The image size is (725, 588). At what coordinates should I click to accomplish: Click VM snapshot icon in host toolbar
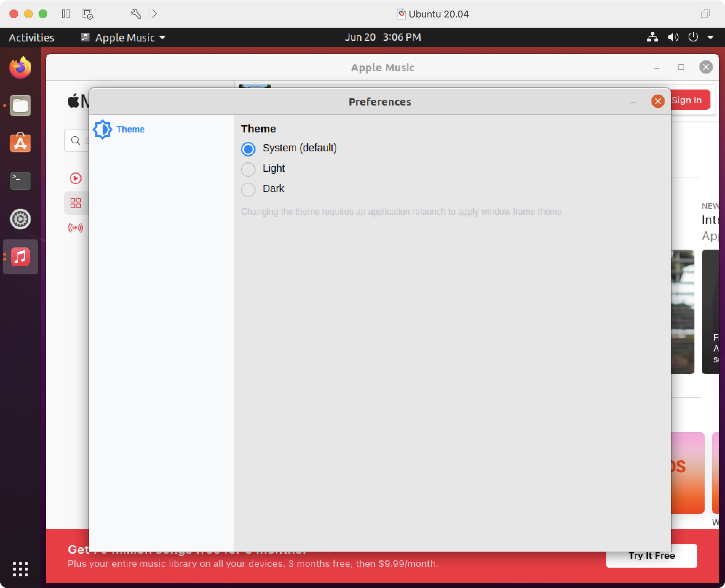point(87,14)
